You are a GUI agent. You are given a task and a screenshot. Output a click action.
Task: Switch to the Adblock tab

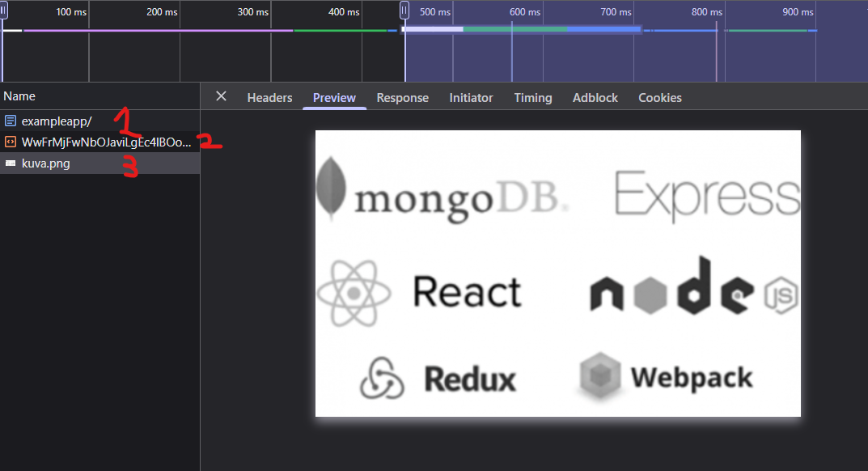pos(595,98)
